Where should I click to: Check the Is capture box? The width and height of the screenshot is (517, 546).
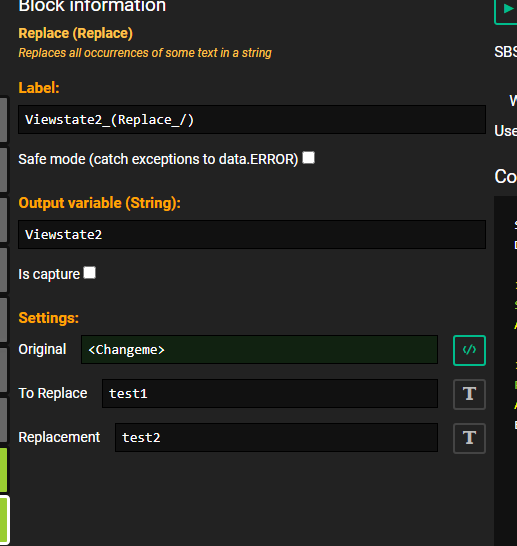click(x=89, y=273)
